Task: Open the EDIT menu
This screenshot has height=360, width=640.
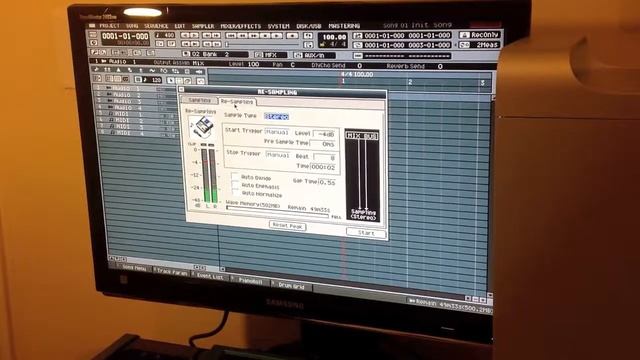Action: tap(180, 26)
